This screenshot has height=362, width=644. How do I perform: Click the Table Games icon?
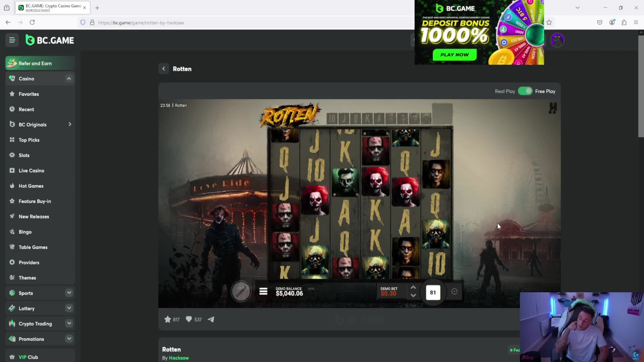coord(12,247)
